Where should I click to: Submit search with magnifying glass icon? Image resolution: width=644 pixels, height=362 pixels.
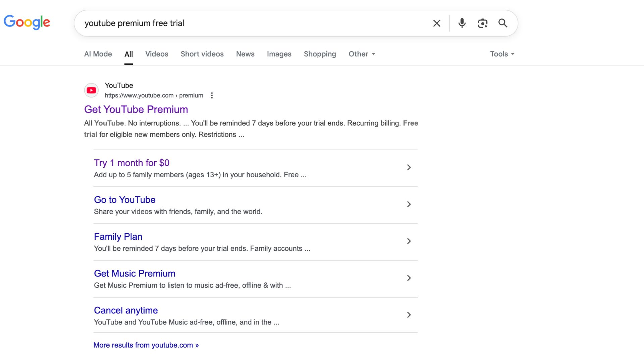(x=503, y=23)
